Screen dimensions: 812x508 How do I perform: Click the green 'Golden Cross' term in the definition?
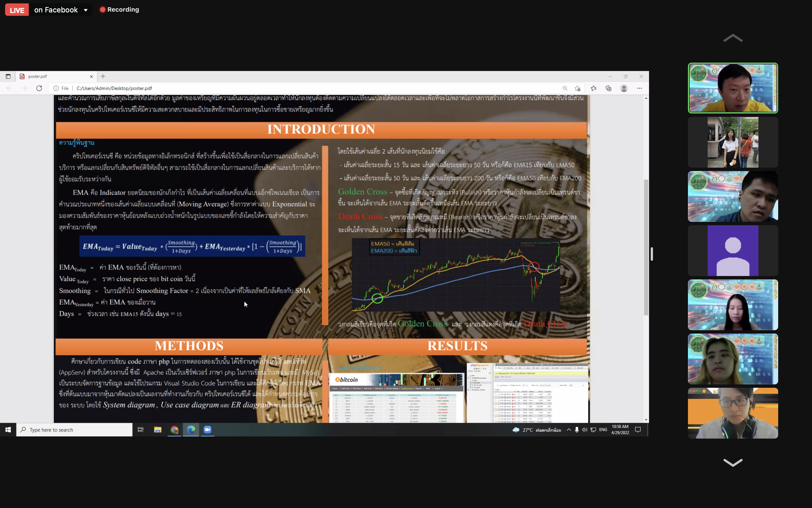coord(362,192)
